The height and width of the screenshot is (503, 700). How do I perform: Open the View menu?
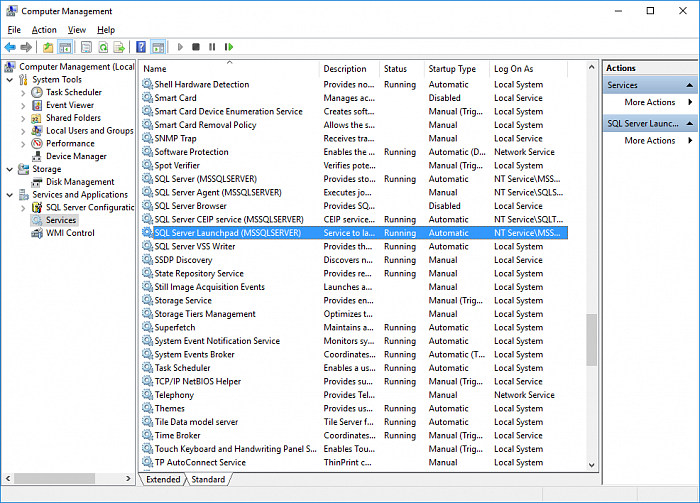click(x=77, y=30)
